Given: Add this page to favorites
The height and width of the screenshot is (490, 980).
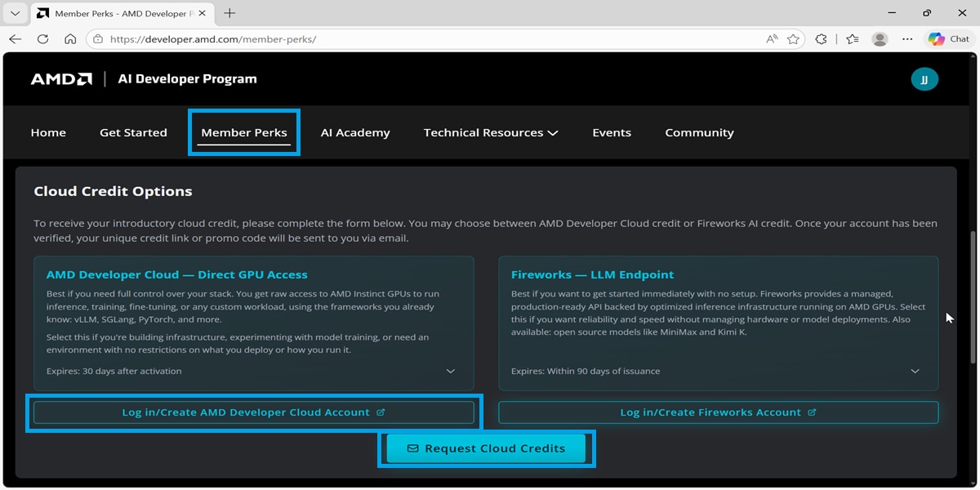Looking at the screenshot, I should tap(793, 38).
